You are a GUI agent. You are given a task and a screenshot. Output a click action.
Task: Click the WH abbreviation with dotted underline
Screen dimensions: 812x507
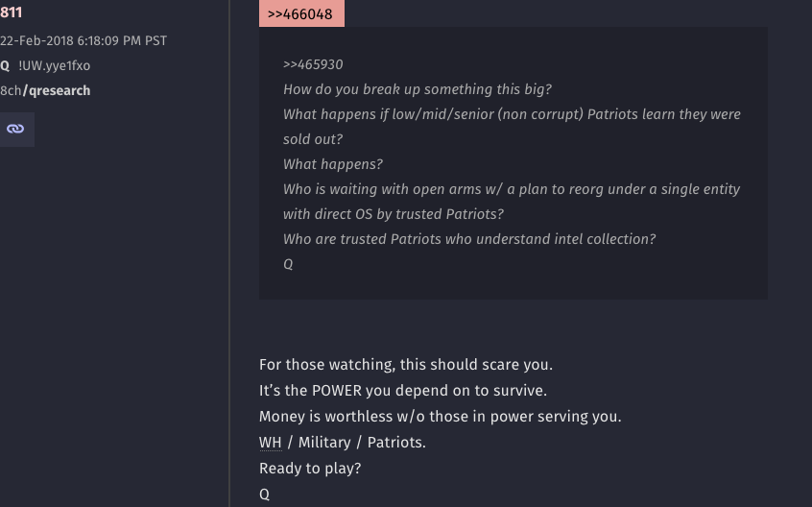pos(271,443)
